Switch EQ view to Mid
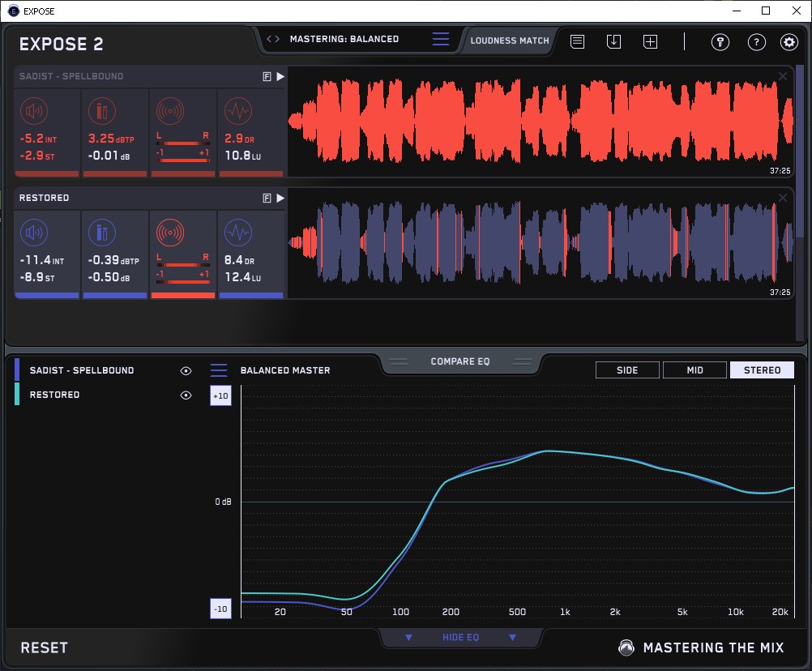The height and width of the screenshot is (671, 812). [694, 370]
